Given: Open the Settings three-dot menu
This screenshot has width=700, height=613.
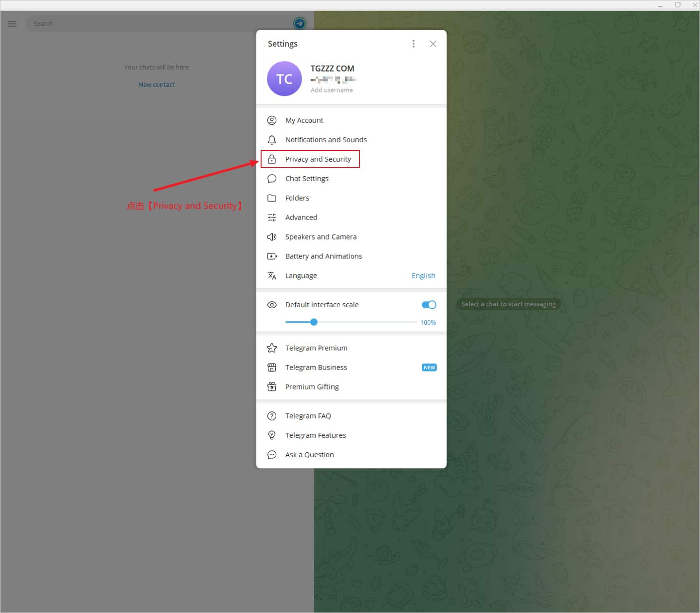Looking at the screenshot, I should [x=413, y=43].
